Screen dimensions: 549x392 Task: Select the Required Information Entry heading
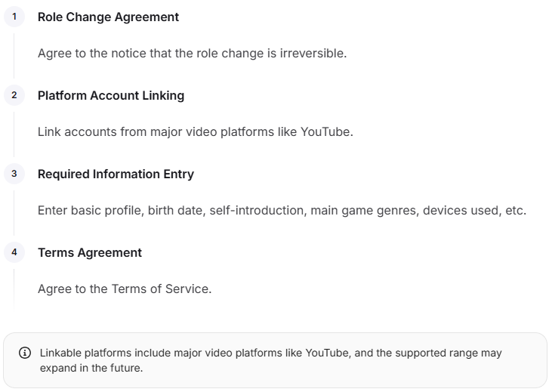click(x=116, y=174)
